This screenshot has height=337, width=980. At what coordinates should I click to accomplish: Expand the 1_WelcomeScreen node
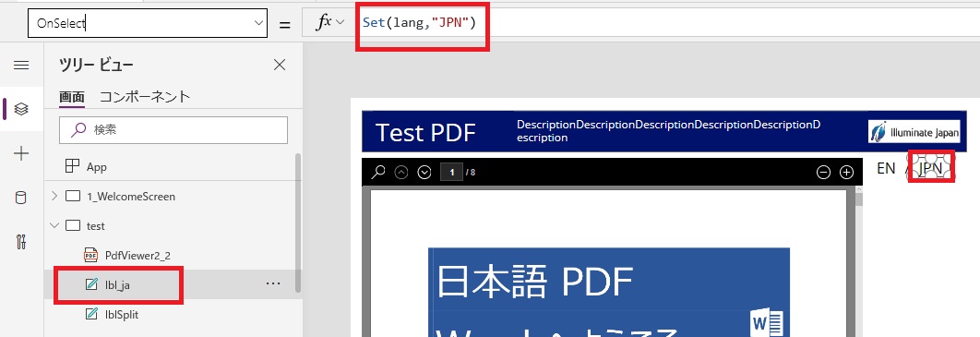click(x=54, y=196)
